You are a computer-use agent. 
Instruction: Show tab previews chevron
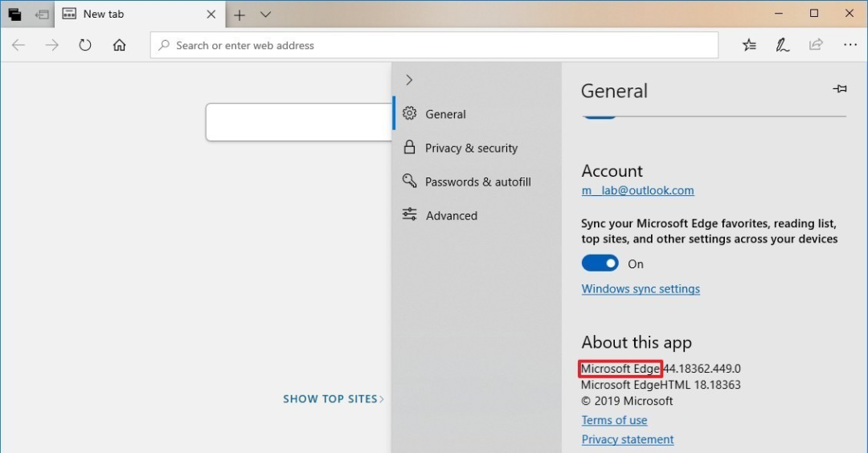click(x=266, y=14)
